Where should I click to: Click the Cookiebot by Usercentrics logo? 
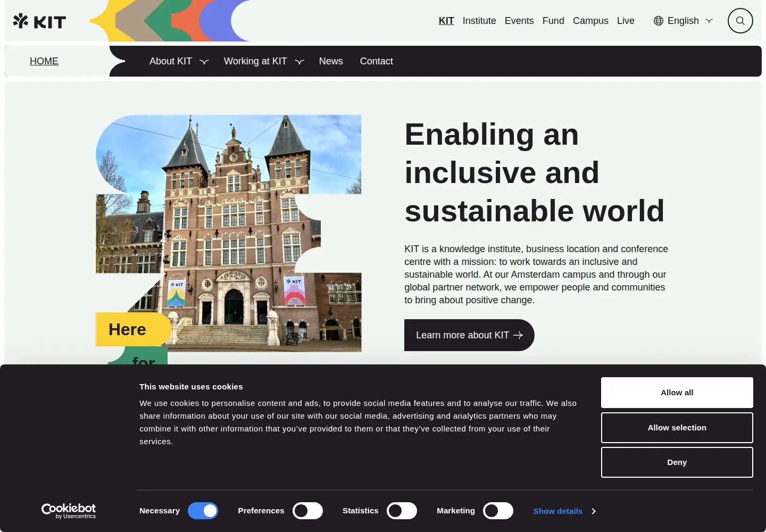click(x=69, y=511)
